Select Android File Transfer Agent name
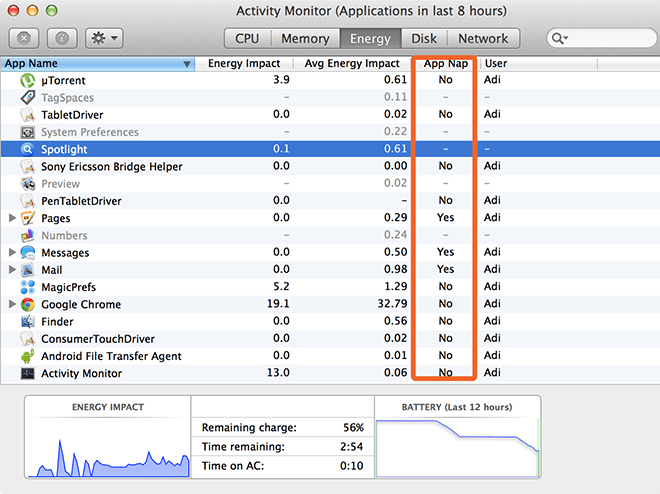 coord(111,356)
